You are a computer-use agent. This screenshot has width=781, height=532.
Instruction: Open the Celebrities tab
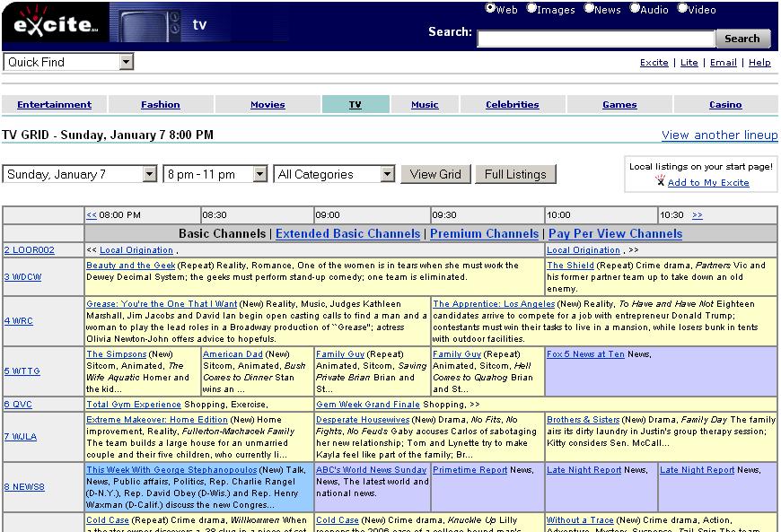tap(513, 104)
